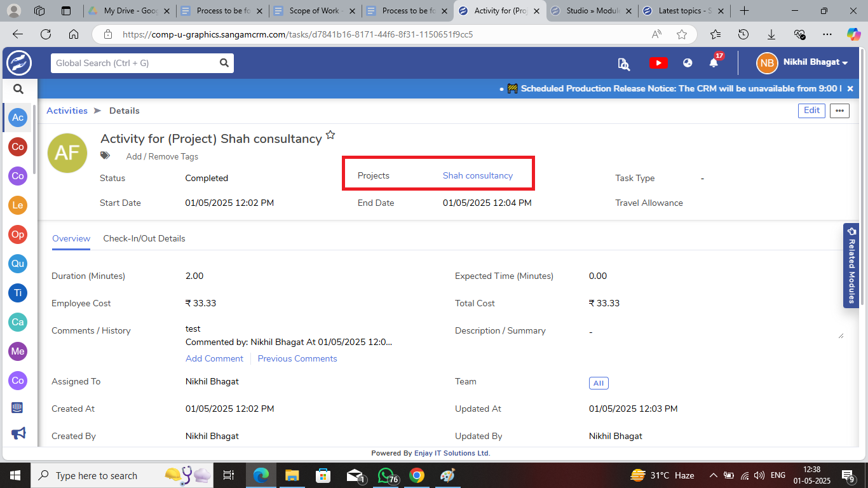Open the orange Le sidebar module
This screenshot has height=488, width=868.
18,205
